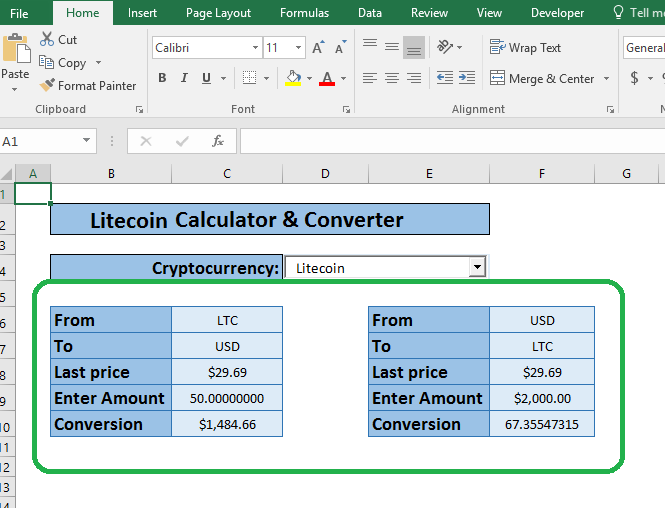The width and height of the screenshot is (665, 508).
Task: Switch to the Formulas tab
Action: pos(305,13)
